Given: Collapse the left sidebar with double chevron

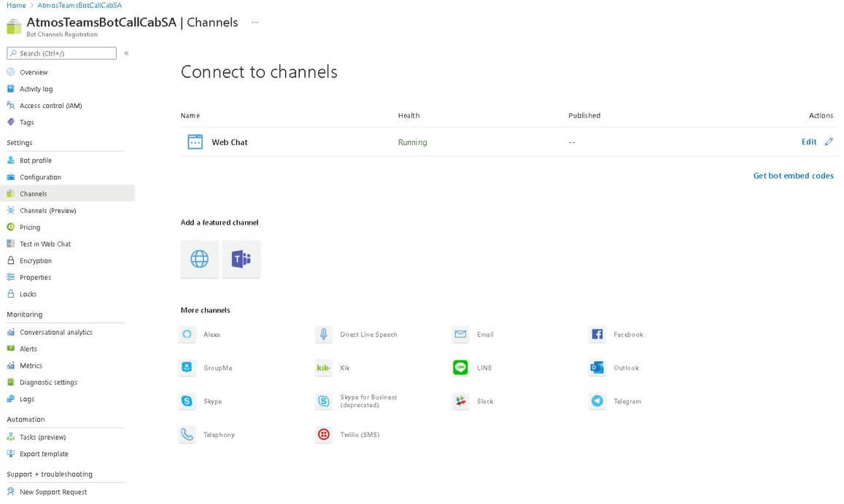Looking at the screenshot, I should tap(126, 53).
